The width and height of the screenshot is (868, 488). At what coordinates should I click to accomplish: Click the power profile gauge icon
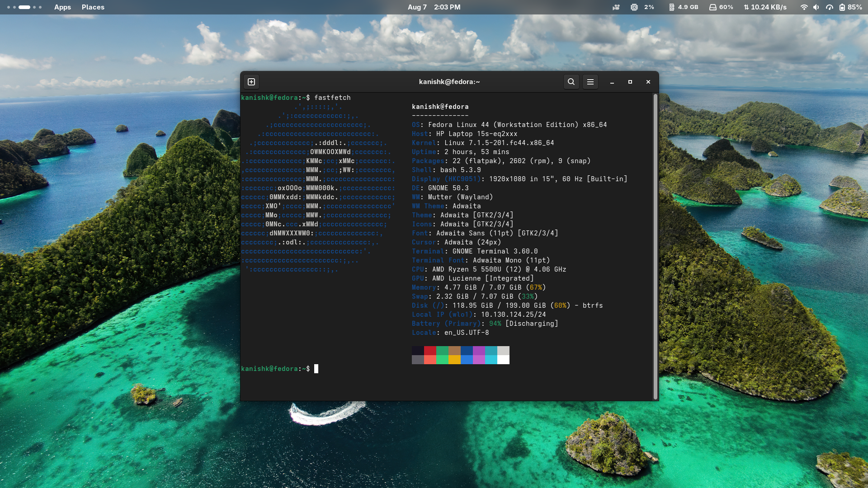pos(829,7)
